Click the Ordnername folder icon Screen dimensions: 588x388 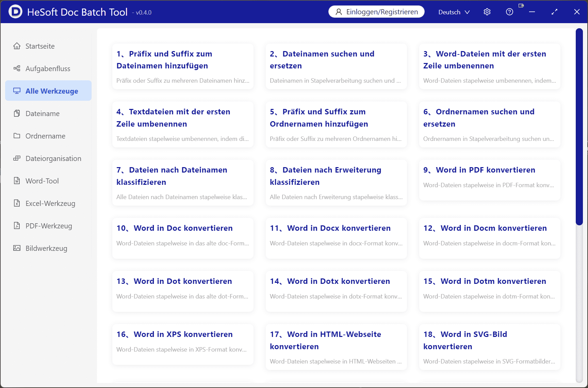click(x=17, y=136)
